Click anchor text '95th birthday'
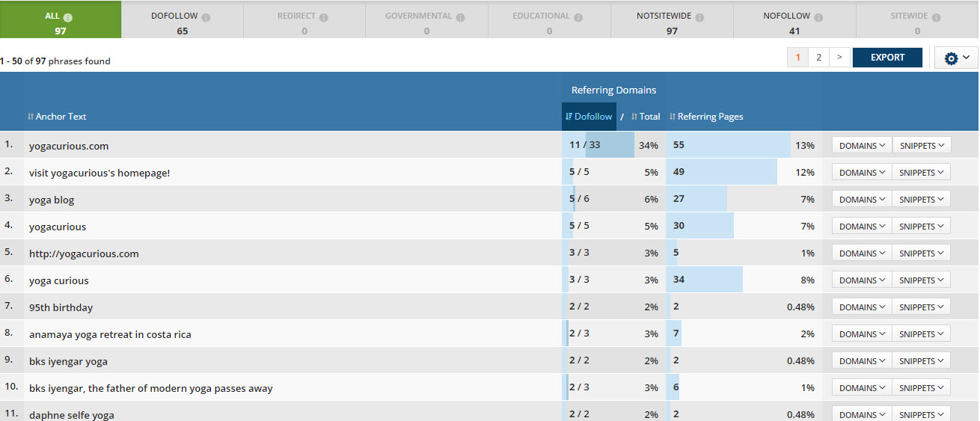 61,307
